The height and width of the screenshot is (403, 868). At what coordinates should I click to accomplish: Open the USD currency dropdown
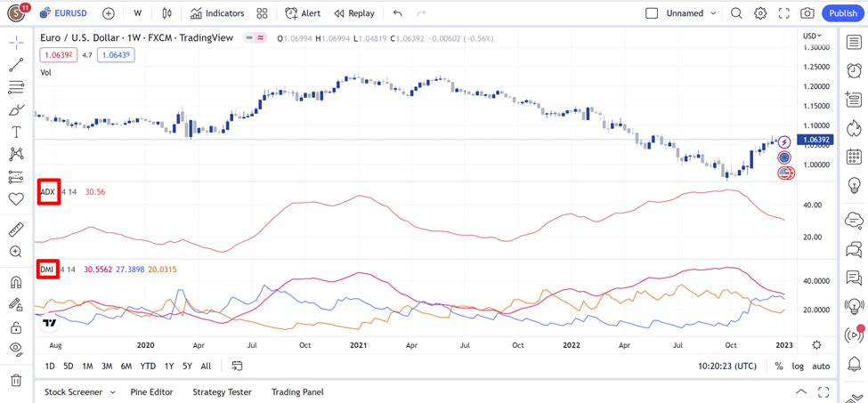tap(812, 36)
